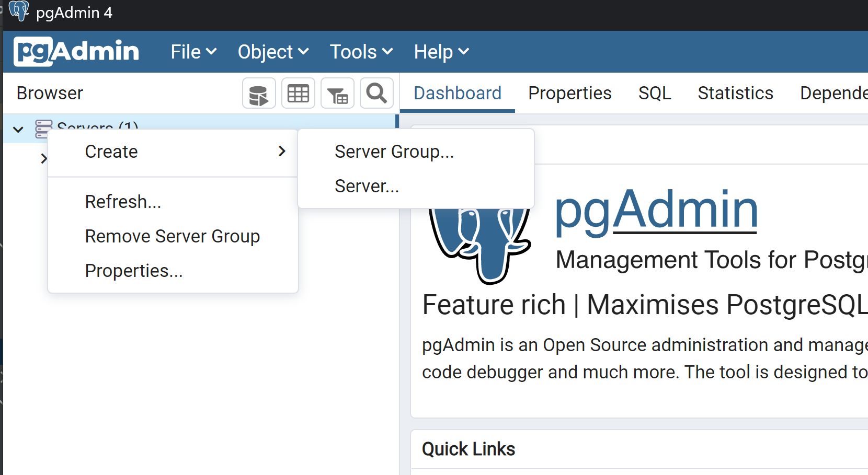Image resolution: width=868 pixels, height=475 pixels.
Task: Open the File menu
Action: coord(193,52)
